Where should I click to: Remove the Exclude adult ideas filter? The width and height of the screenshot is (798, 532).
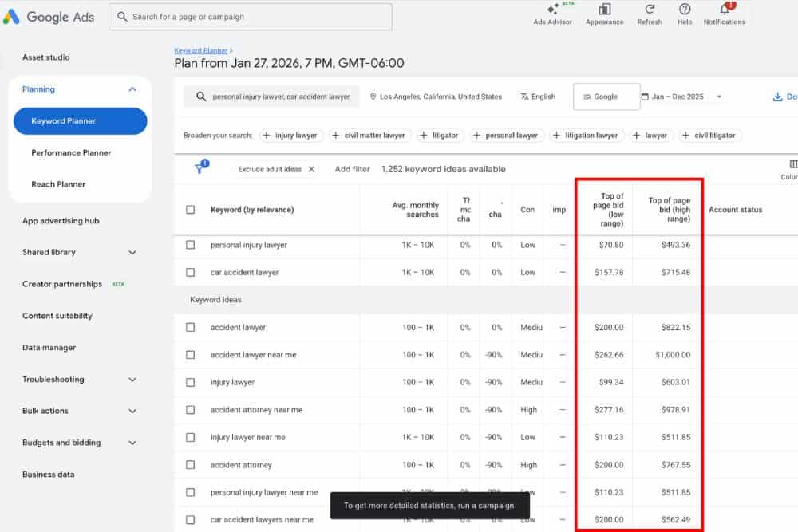pos(311,169)
